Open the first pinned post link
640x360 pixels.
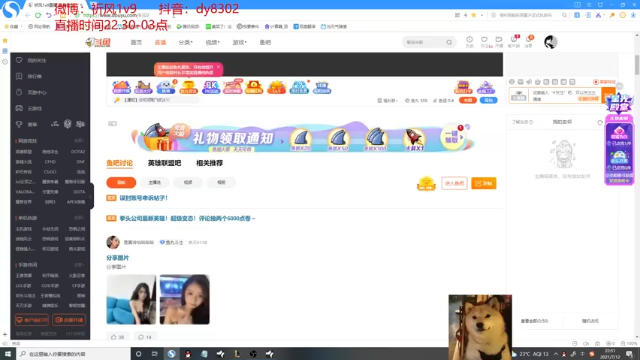pos(143,198)
